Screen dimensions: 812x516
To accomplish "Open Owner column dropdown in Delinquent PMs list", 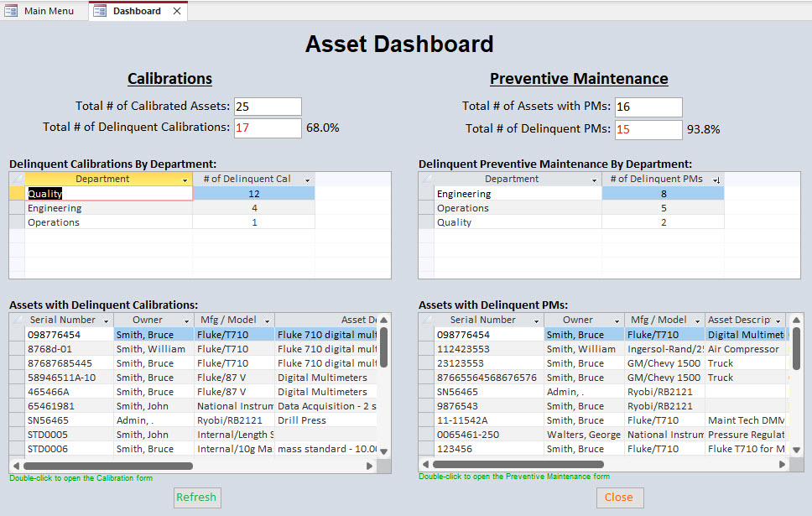I will [x=617, y=321].
